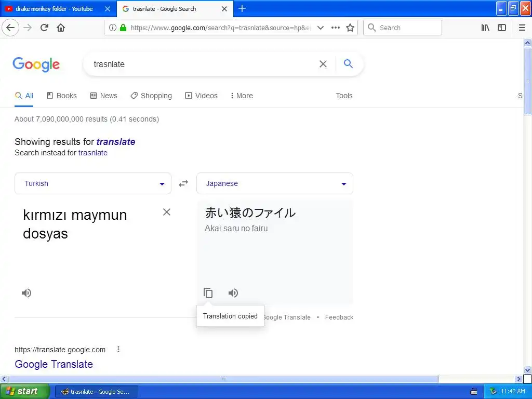Listen to the Turkish source text
Image resolution: width=532 pixels, height=399 pixels.
coord(26,293)
